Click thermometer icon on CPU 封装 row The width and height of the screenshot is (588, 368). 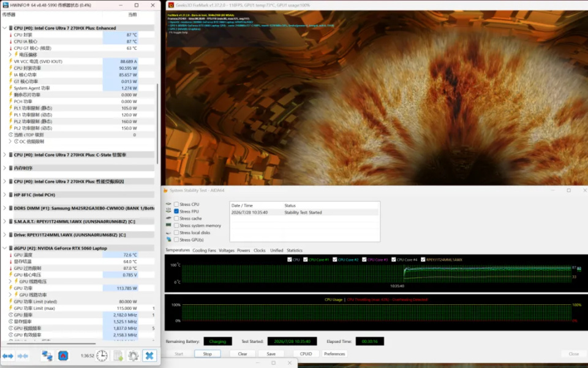(10, 34)
